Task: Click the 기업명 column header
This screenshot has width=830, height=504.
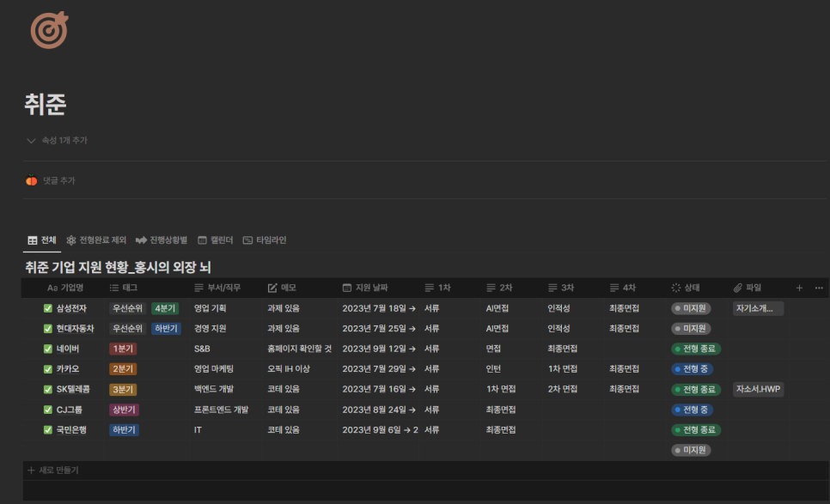Action: coord(65,288)
